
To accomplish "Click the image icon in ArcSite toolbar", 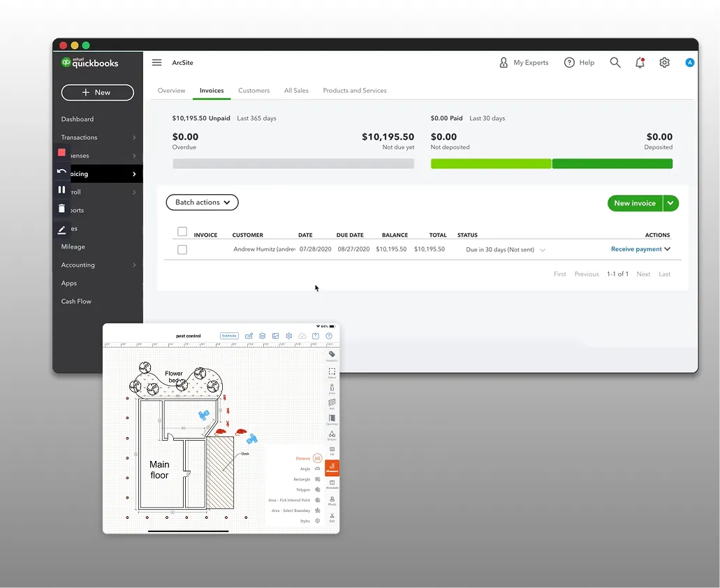I will tap(276, 336).
